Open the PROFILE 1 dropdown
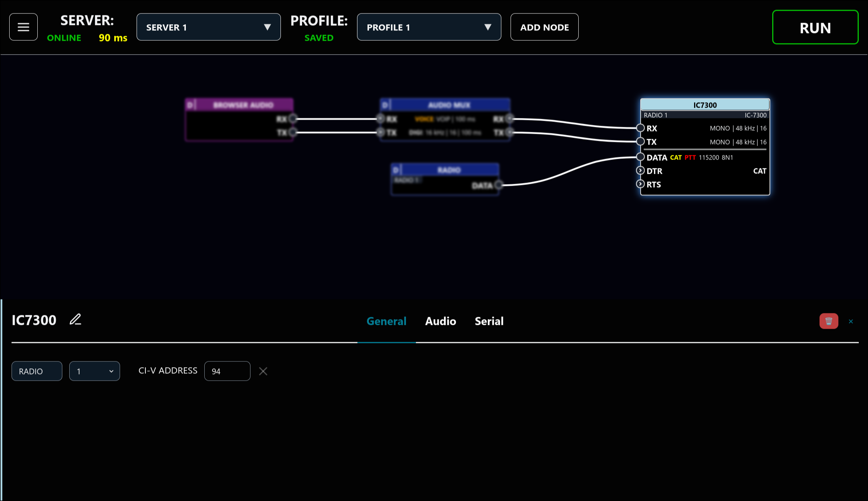This screenshot has width=868, height=501. (429, 27)
